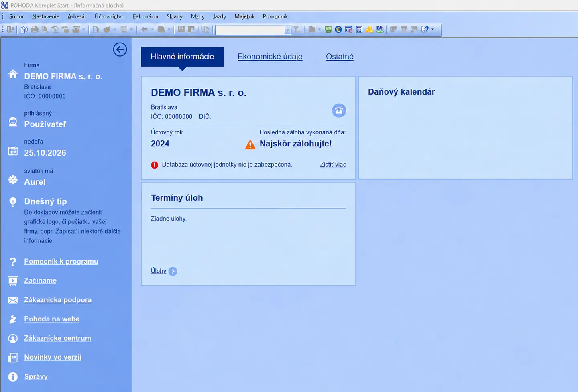Open Zákaznícke centrum link
Viewport: 578px width, 392px height.
click(x=57, y=338)
